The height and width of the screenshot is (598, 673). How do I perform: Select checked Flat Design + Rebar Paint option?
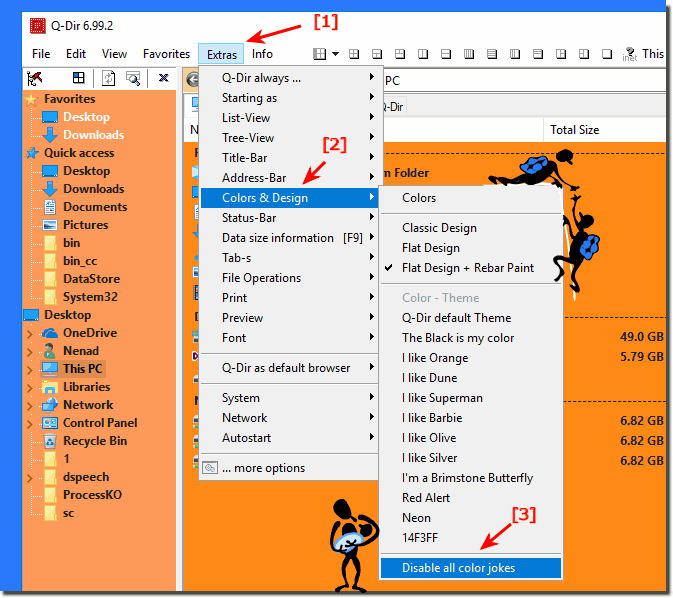click(x=471, y=268)
